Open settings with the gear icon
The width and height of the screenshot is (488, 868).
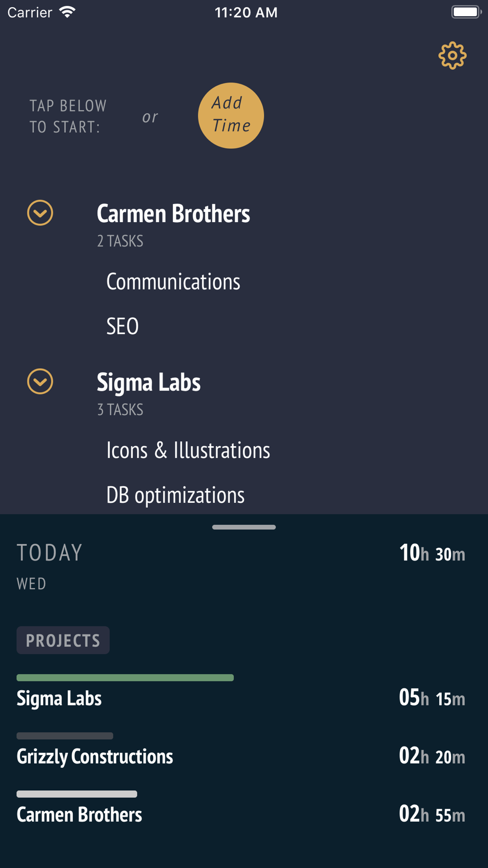coord(452,55)
